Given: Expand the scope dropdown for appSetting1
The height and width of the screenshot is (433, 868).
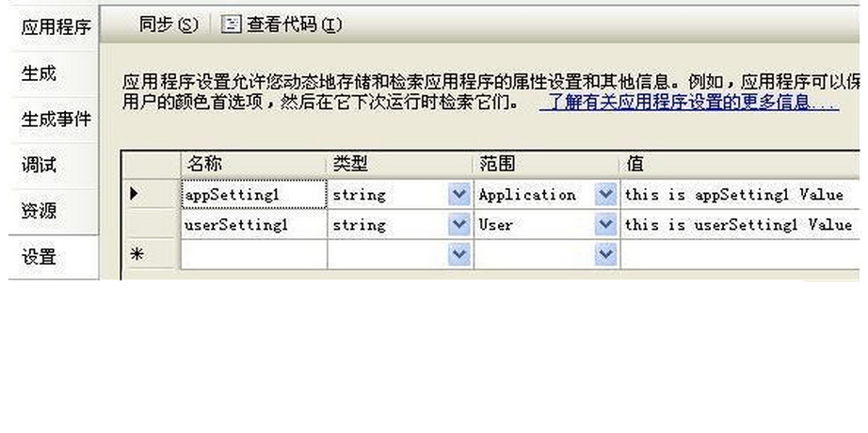Looking at the screenshot, I should (x=605, y=194).
